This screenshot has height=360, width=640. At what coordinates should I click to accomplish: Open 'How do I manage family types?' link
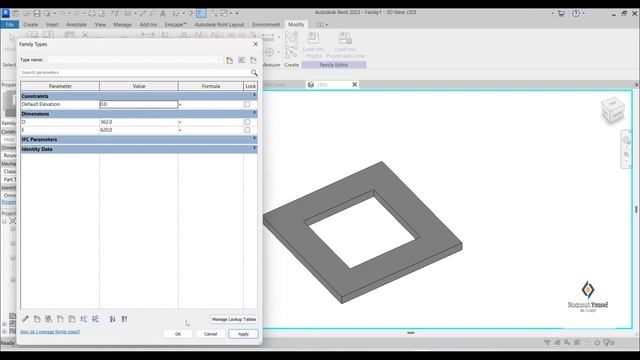pyautogui.click(x=50, y=332)
